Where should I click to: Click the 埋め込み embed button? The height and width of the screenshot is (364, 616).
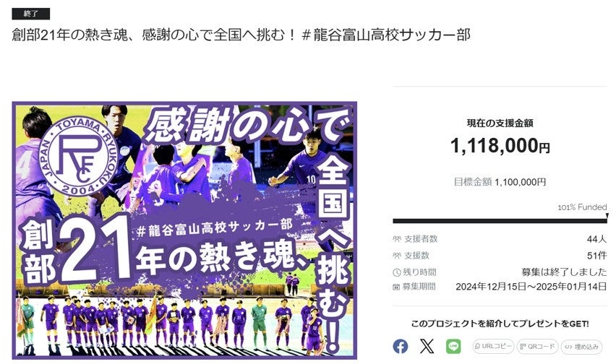tap(581, 347)
